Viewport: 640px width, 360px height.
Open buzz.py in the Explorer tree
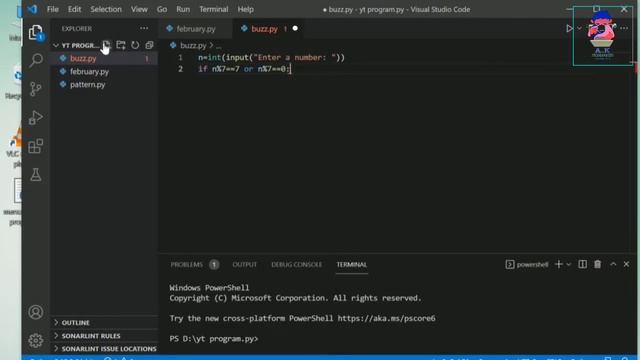coord(83,58)
